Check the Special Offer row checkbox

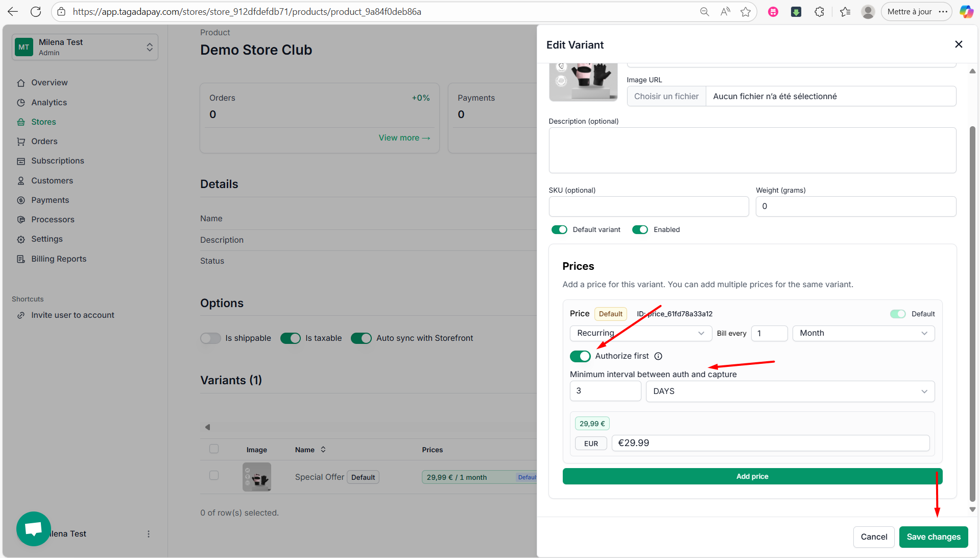pyautogui.click(x=214, y=475)
